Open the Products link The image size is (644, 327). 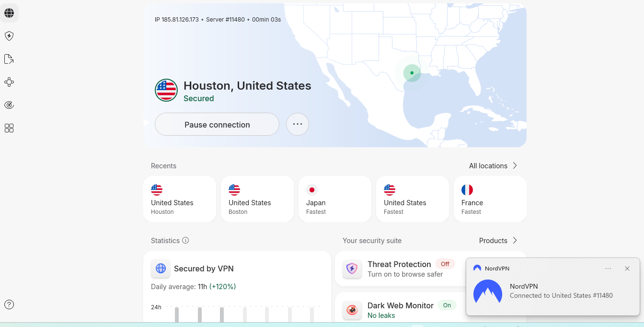[x=498, y=240]
